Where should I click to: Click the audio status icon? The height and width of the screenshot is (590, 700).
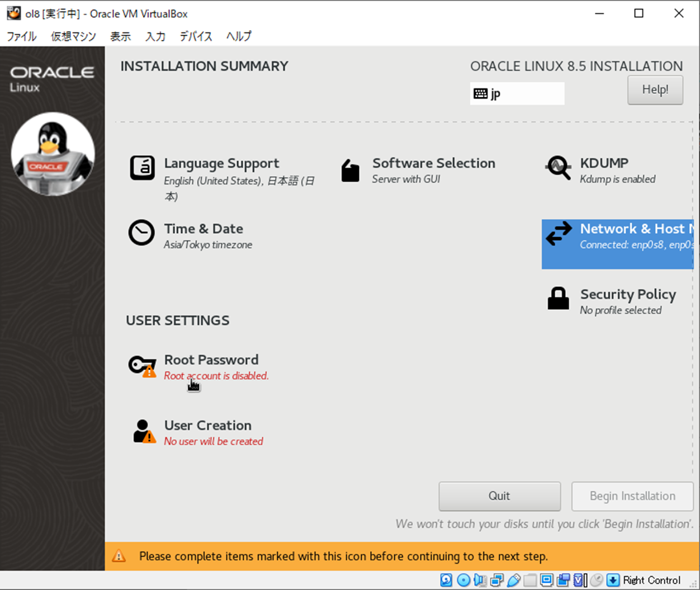tap(480, 580)
